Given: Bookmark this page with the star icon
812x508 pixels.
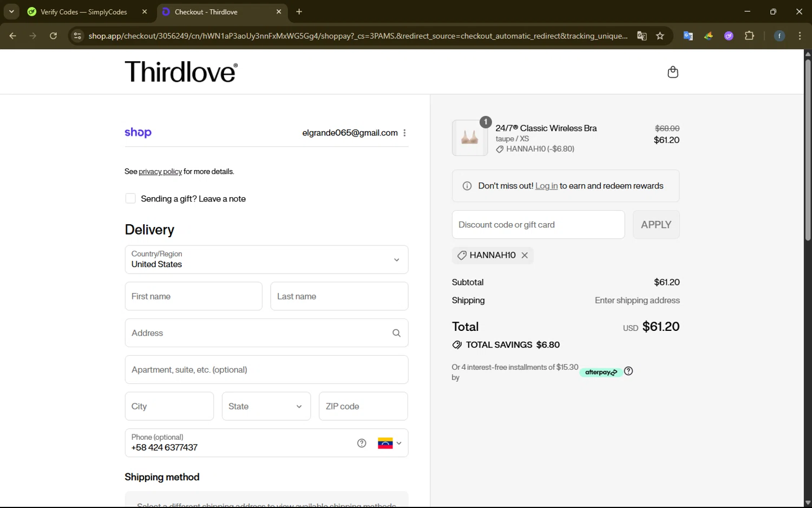Looking at the screenshot, I should pyautogui.click(x=660, y=36).
